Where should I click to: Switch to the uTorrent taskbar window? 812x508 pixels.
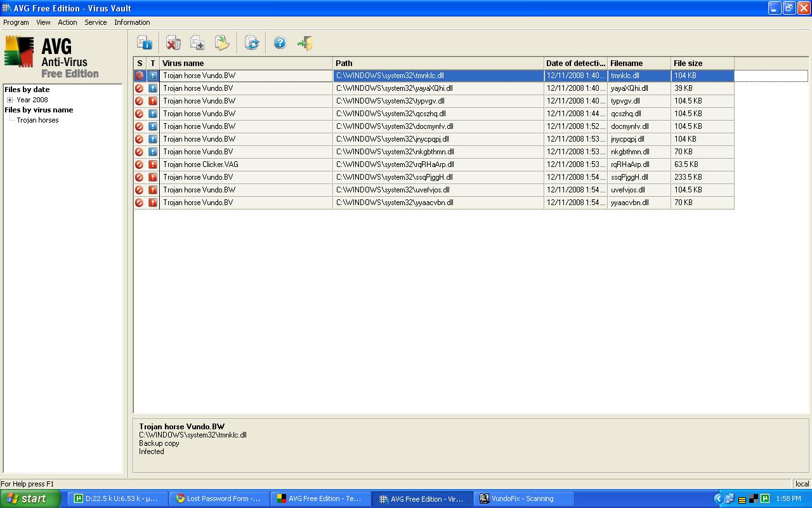point(117,498)
